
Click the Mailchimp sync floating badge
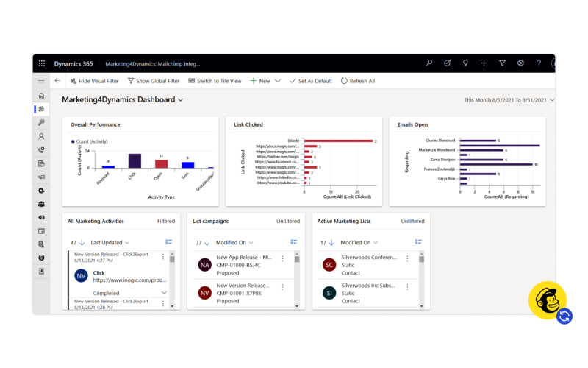(550, 302)
